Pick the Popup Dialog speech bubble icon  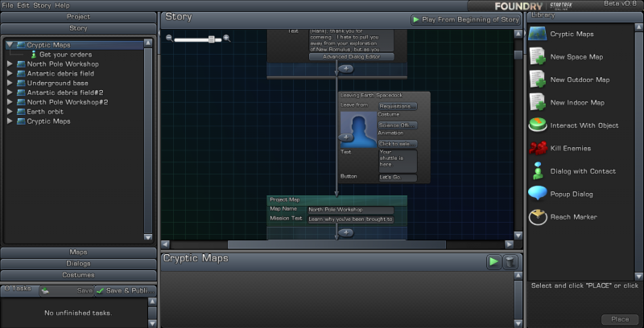pyautogui.click(x=538, y=194)
